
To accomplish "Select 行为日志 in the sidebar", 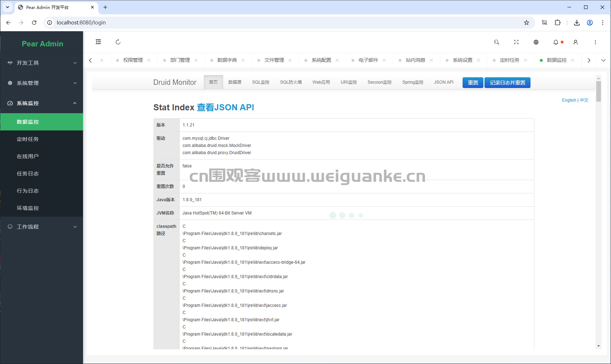I will point(42,191).
